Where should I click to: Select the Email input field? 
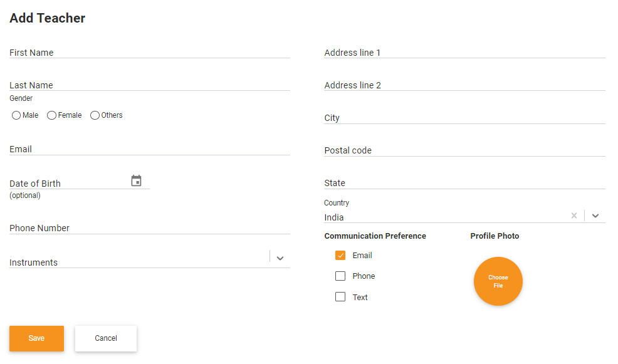coord(150,149)
